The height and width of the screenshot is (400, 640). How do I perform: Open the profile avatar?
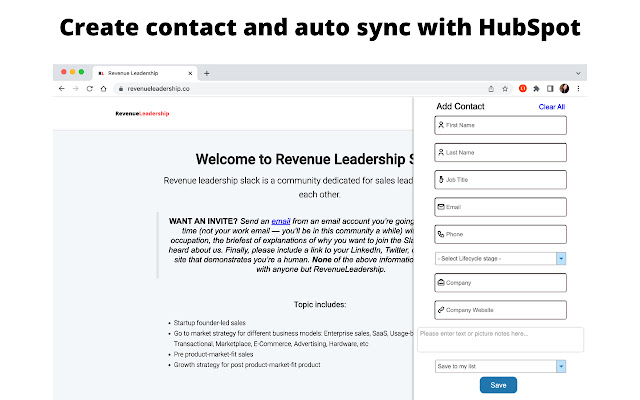pos(564,88)
